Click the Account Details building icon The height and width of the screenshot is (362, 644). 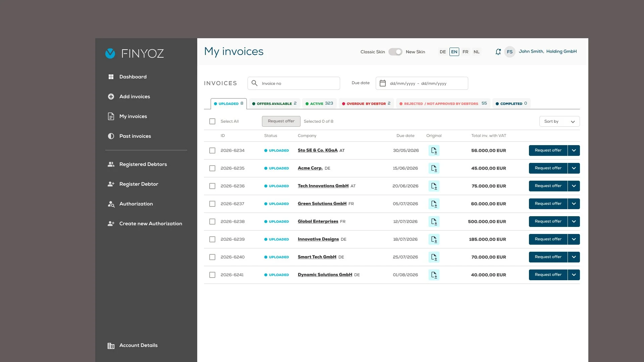[x=111, y=346]
